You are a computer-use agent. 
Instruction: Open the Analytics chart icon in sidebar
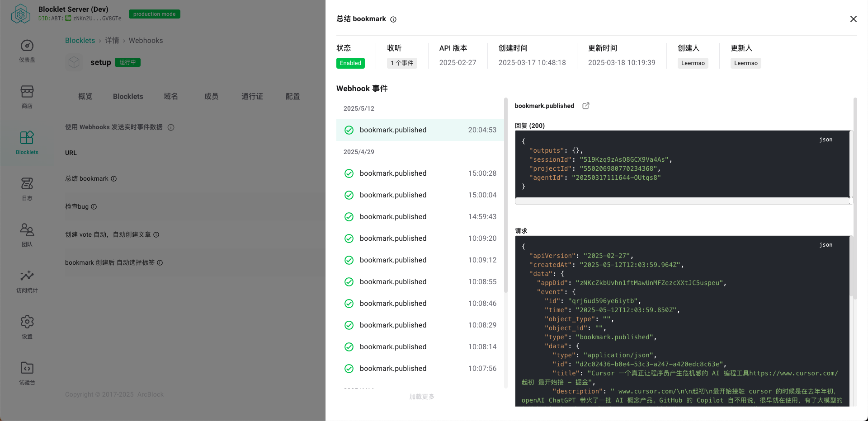point(27,276)
